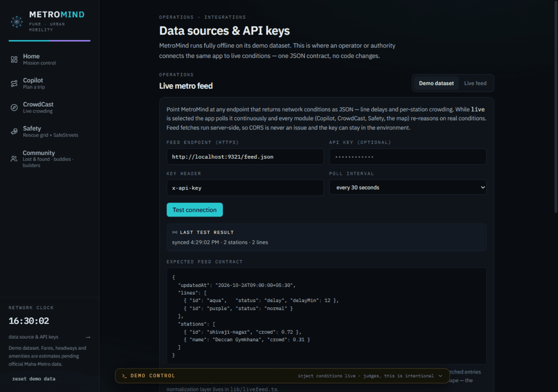Click inside the API key field

point(408,157)
